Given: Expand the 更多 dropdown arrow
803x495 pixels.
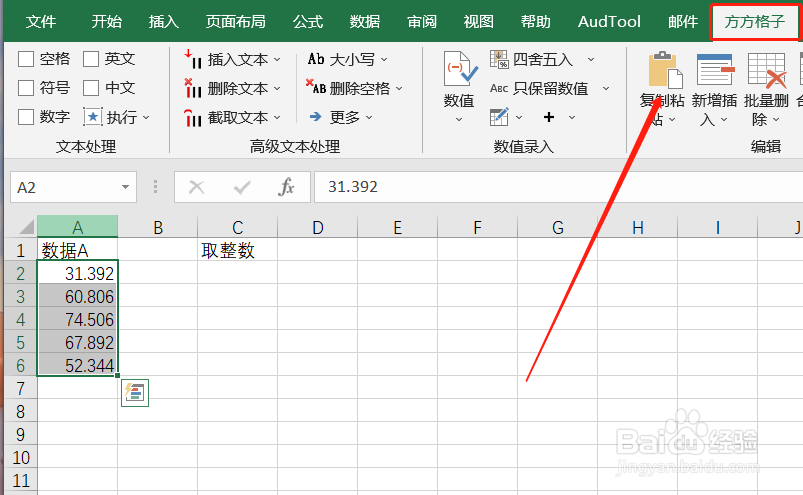Looking at the screenshot, I should pos(369,118).
